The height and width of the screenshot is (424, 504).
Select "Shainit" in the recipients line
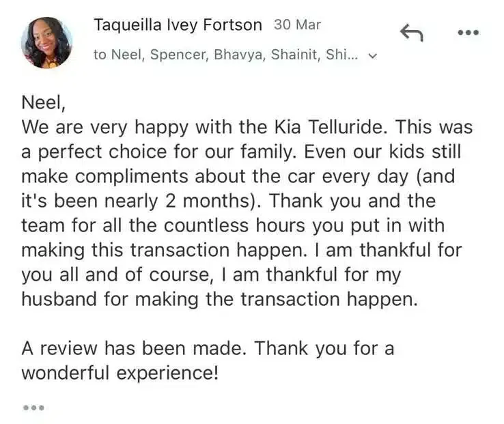click(x=296, y=55)
